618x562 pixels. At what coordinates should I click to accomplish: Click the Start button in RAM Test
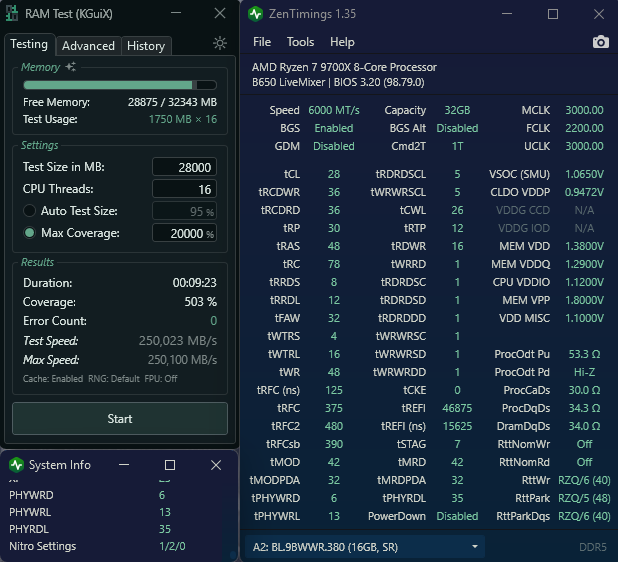tap(120, 419)
